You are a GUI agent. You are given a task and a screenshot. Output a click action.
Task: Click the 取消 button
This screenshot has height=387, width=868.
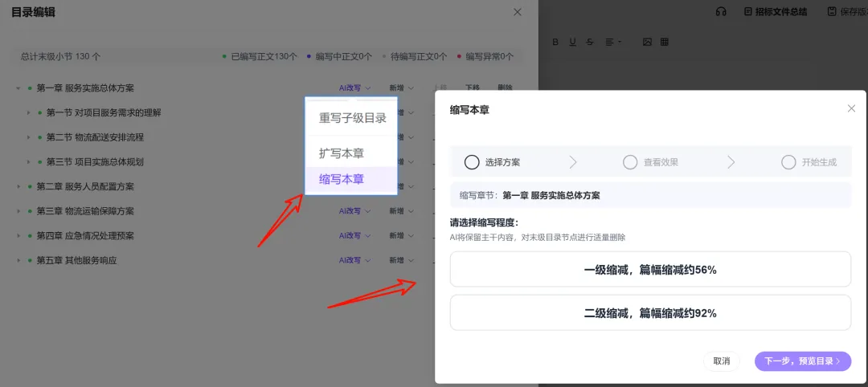pyautogui.click(x=721, y=361)
